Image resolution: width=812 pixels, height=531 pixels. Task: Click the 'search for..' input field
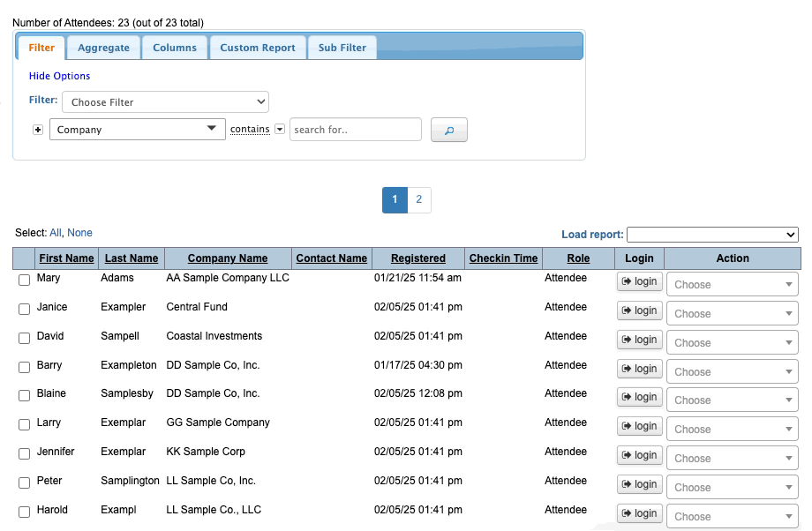coord(355,130)
